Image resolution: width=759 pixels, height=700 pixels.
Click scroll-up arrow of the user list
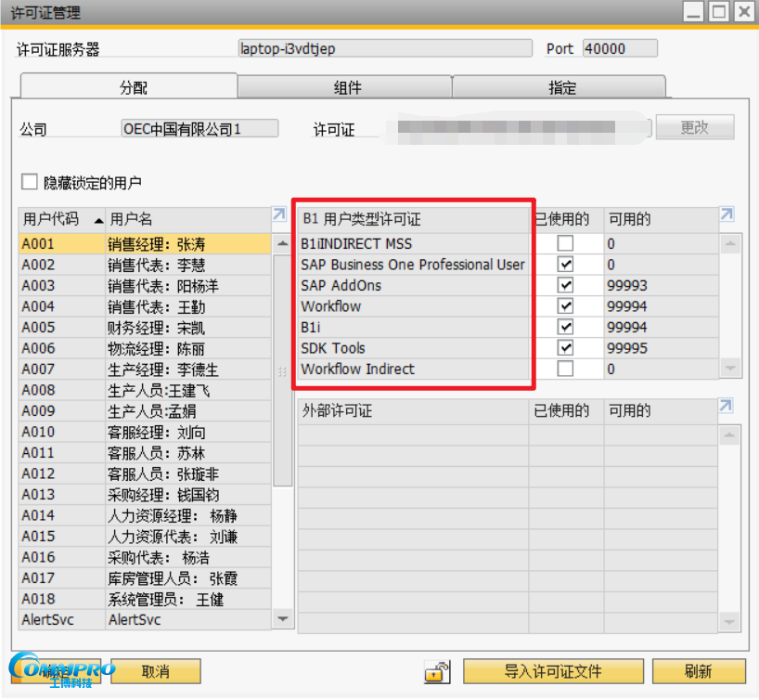(x=283, y=243)
